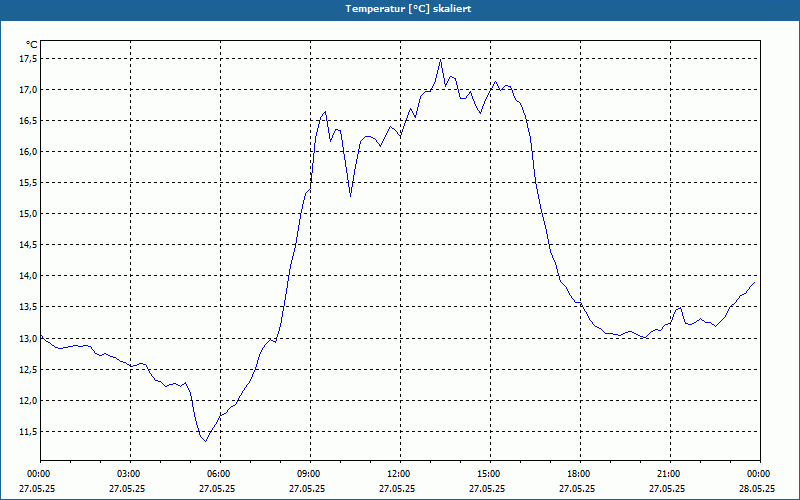This screenshot has width=800, height=500.
Task: Click the '16,5' y-axis value
Action: click(28, 121)
